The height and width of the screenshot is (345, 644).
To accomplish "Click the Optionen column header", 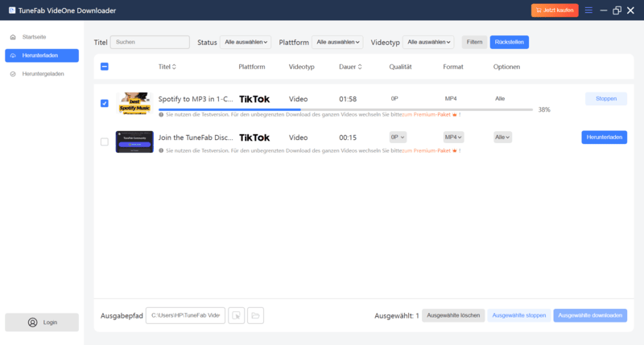I will (x=506, y=67).
